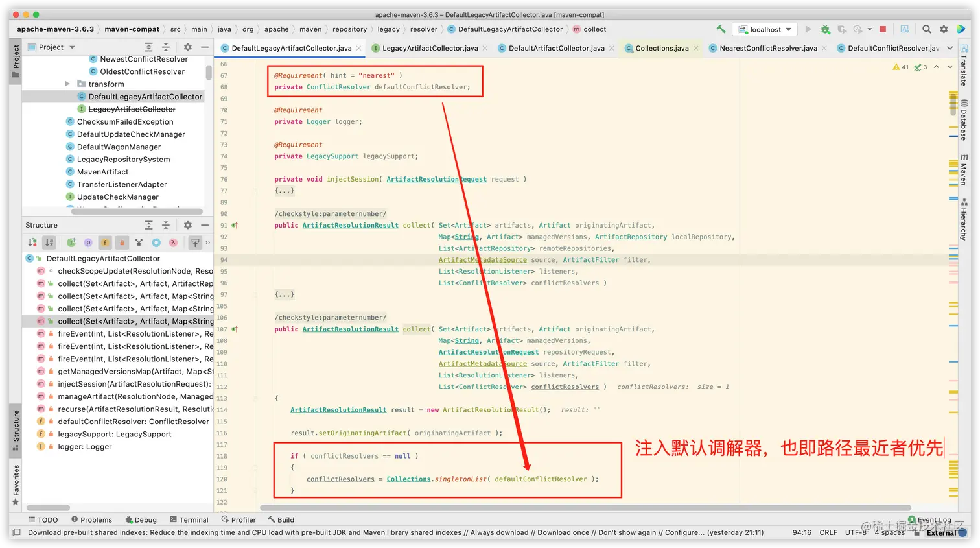
Task: Click the Translate icon in the main toolbar
Action: pyautogui.click(x=905, y=29)
